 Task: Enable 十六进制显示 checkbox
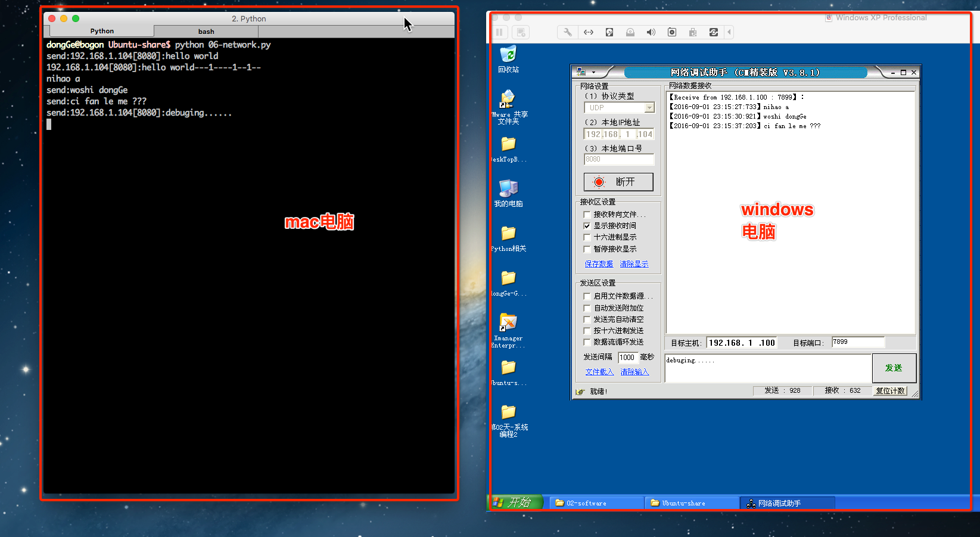pos(587,237)
